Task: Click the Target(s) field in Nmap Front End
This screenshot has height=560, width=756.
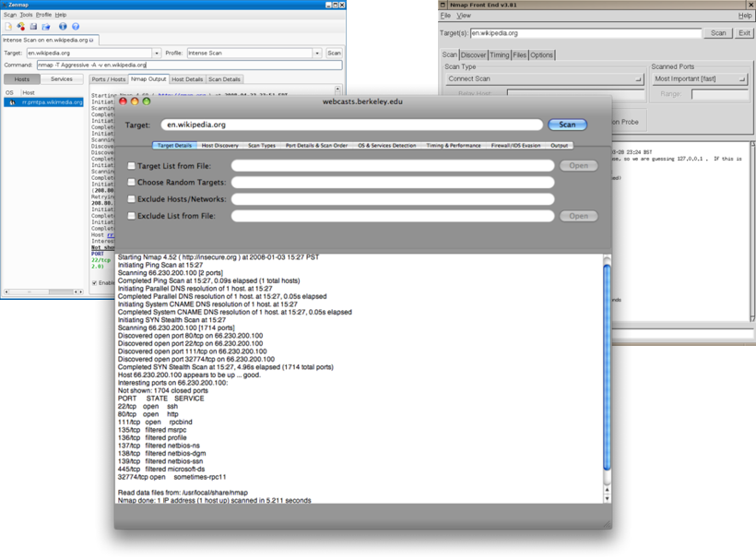Action: [x=585, y=33]
